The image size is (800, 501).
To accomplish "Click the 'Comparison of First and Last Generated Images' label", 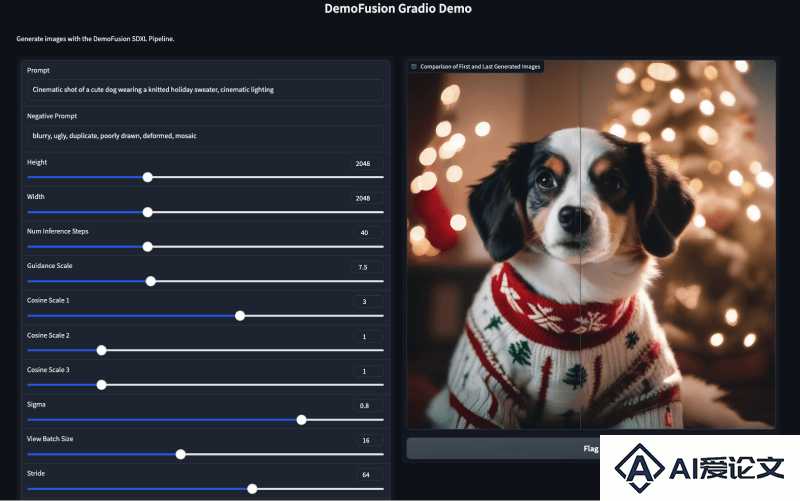I will tap(480, 67).
